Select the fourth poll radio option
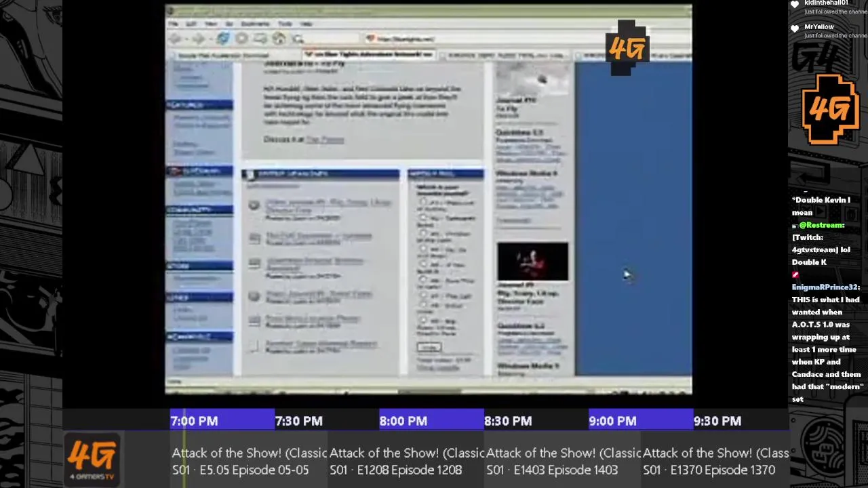This screenshot has height=488, width=868. click(423, 249)
